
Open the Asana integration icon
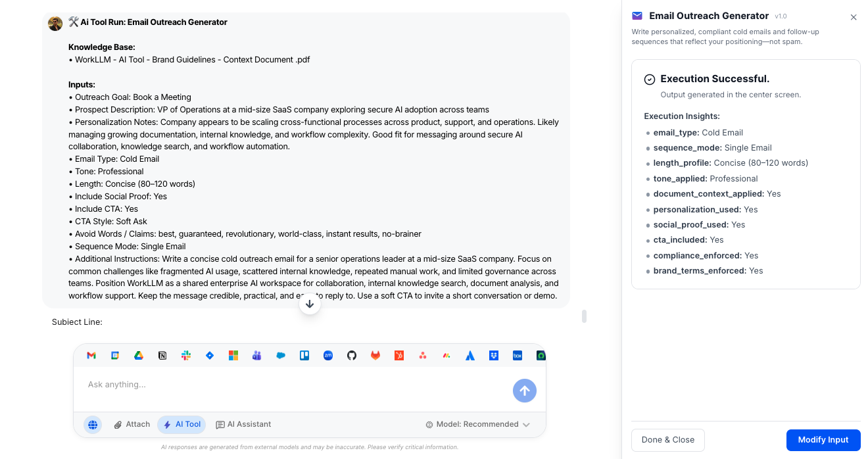coord(423,355)
